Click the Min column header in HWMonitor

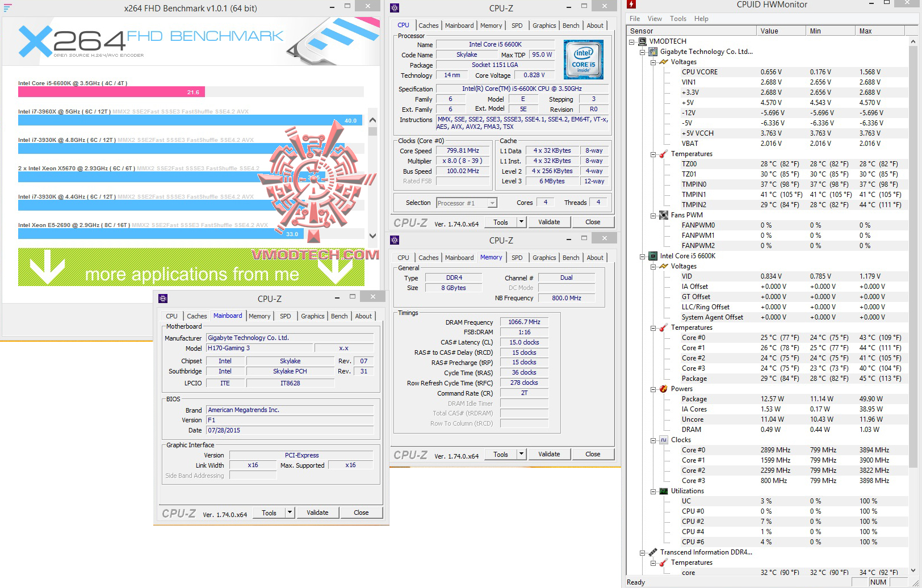831,31
